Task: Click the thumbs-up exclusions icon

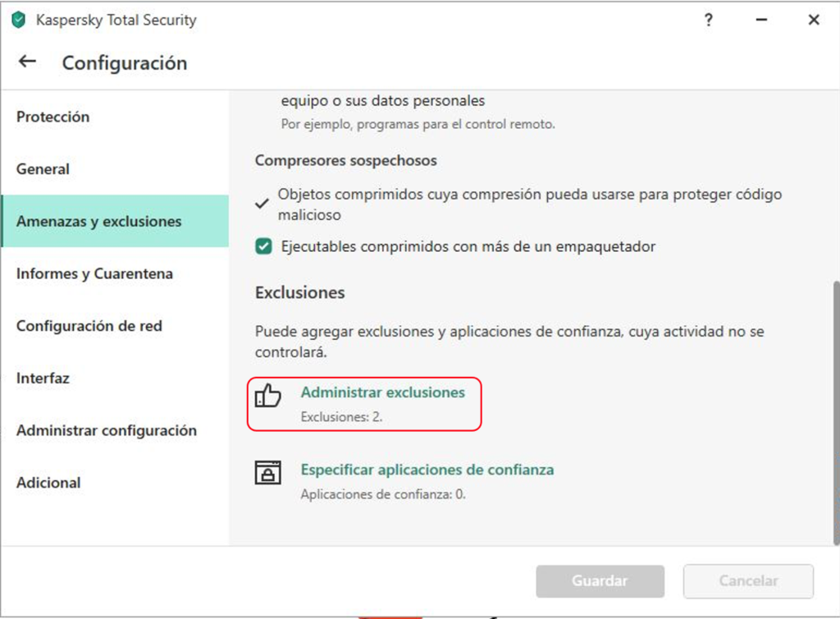Action: [268, 397]
